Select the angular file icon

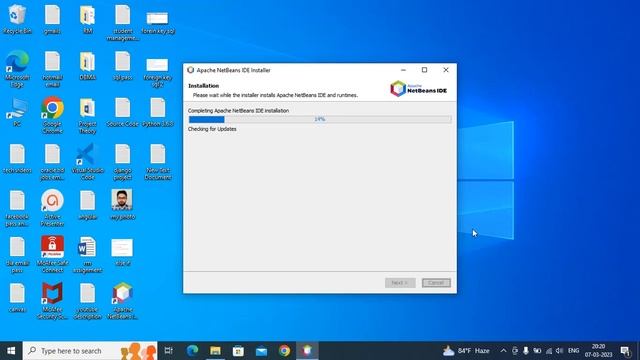[x=87, y=205]
